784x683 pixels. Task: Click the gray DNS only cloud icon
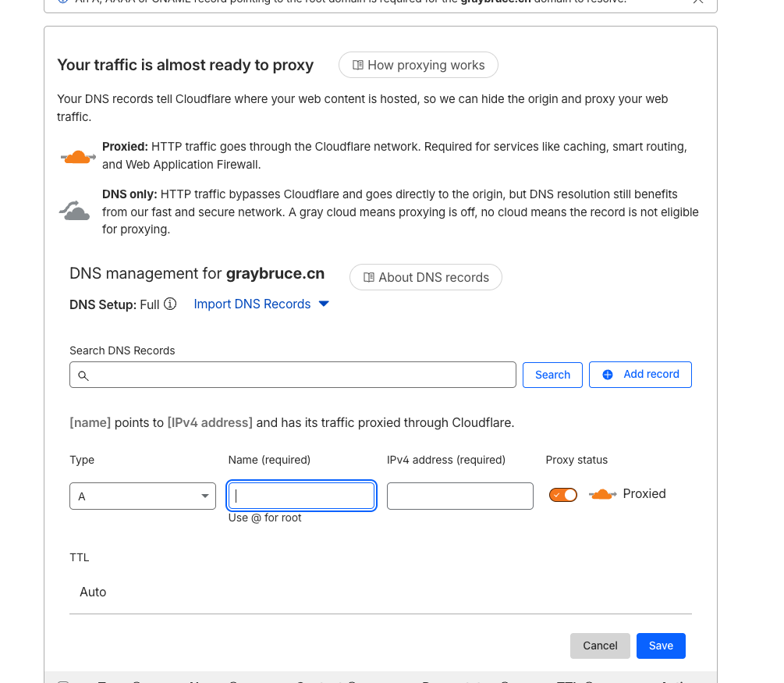coord(75,211)
